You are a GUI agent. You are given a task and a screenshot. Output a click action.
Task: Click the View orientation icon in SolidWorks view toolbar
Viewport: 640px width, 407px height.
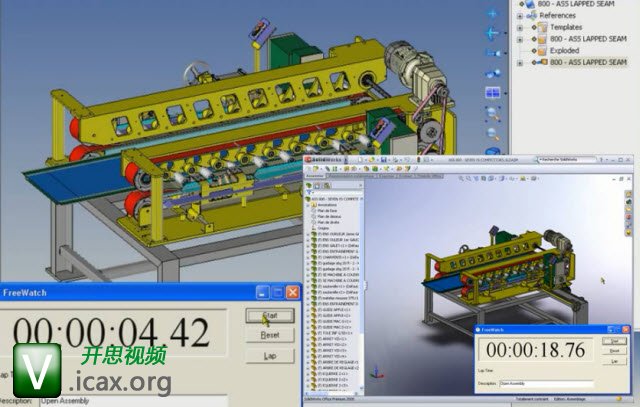(491, 178)
